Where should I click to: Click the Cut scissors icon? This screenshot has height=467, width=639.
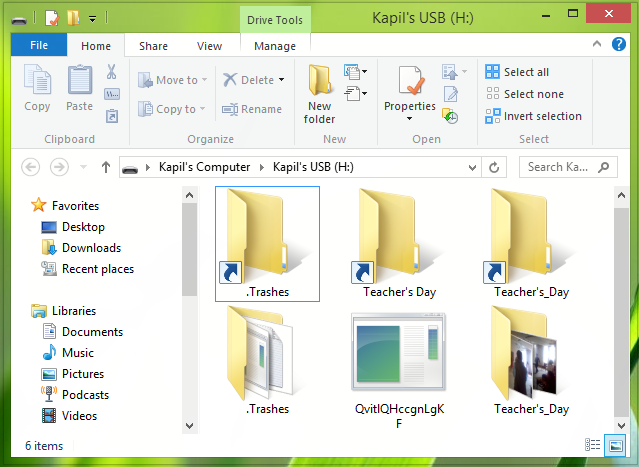111,72
